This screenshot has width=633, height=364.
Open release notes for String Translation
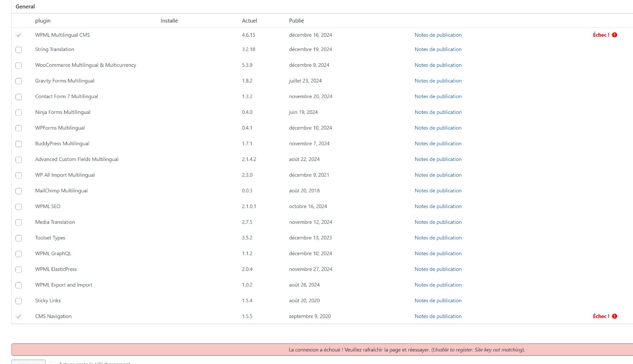[x=438, y=49]
